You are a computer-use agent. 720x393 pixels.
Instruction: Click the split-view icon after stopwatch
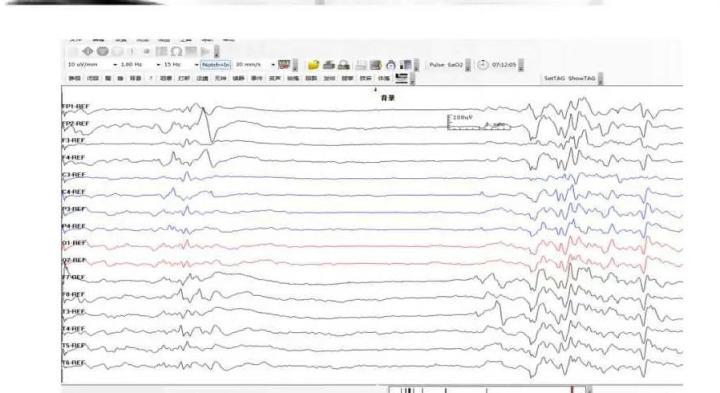click(x=405, y=65)
